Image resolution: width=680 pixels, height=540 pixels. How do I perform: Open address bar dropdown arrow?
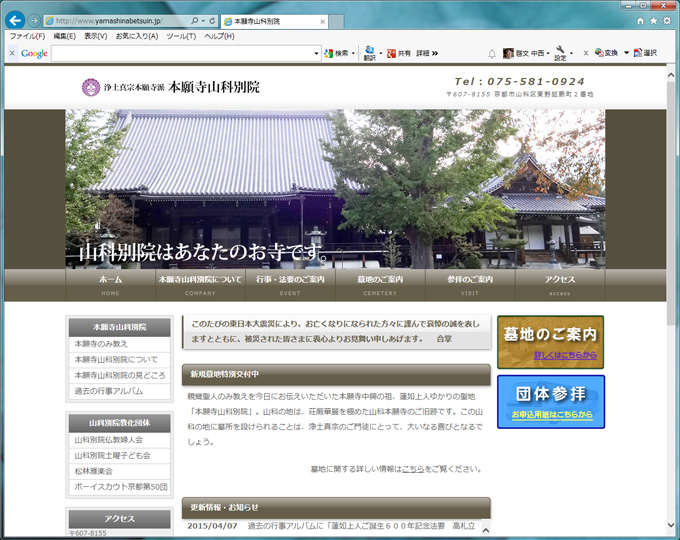(203, 21)
